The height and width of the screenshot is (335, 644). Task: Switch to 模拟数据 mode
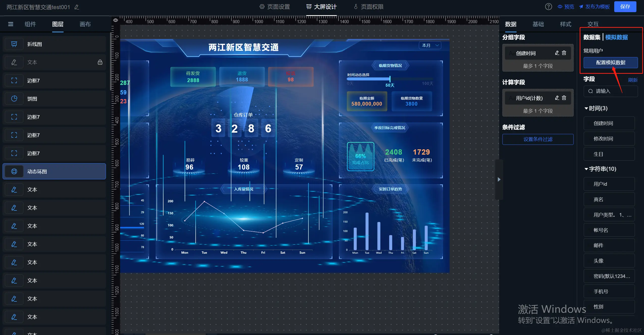(616, 37)
